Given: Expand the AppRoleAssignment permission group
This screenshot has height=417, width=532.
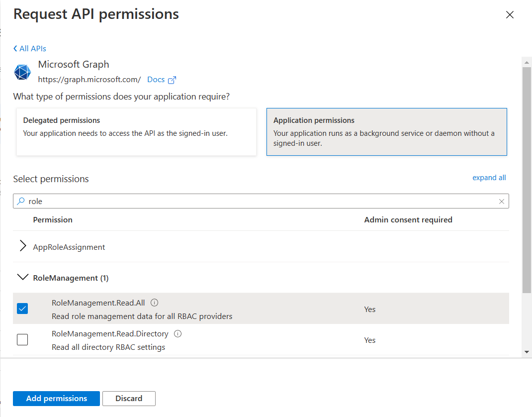Looking at the screenshot, I should (x=22, y=247).
